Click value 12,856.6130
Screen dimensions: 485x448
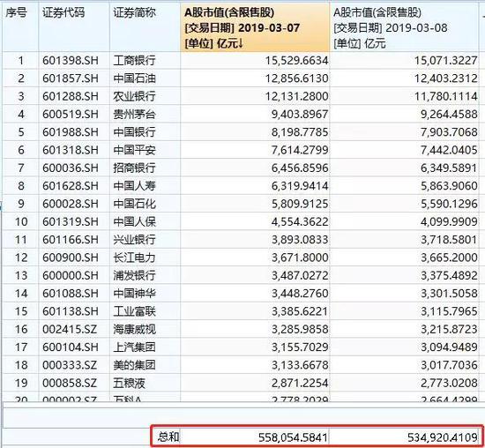(296, 78)
